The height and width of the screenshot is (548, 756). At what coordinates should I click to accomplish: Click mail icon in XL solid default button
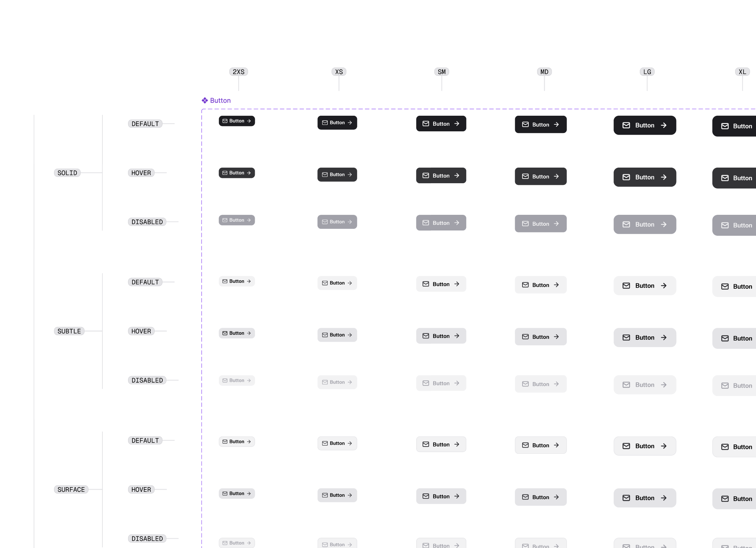(725, 126)
